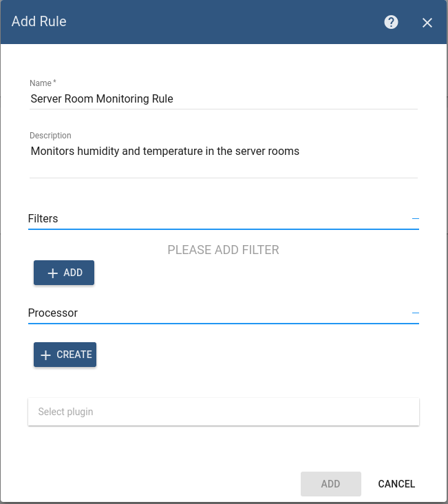This screenshot has height=504, width=448.
Task: Click the plus icon on filter ADD button
Action: [53, 273]
